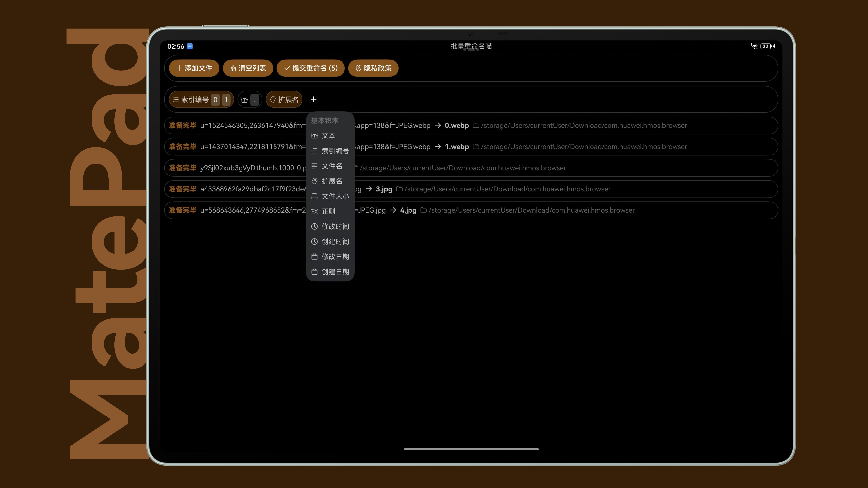The height and width of the screenshot is (488, 868).
Task: Choose 修改时间 from the block menu
Action: 330,227
